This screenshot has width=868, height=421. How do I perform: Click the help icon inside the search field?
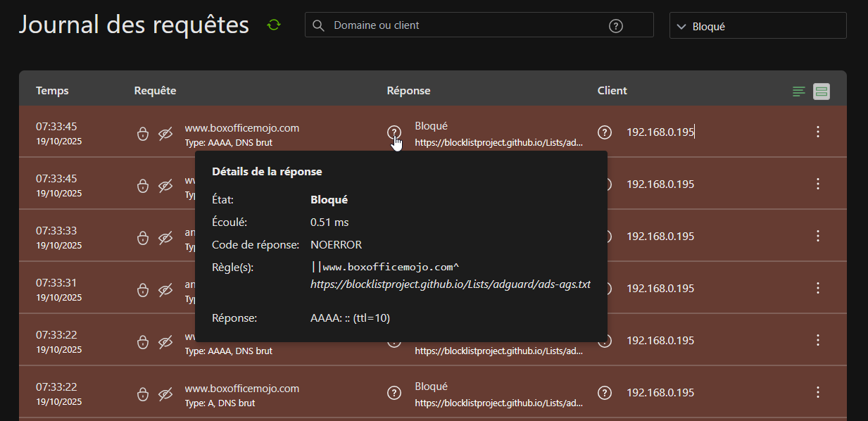(x=615, y=26)
